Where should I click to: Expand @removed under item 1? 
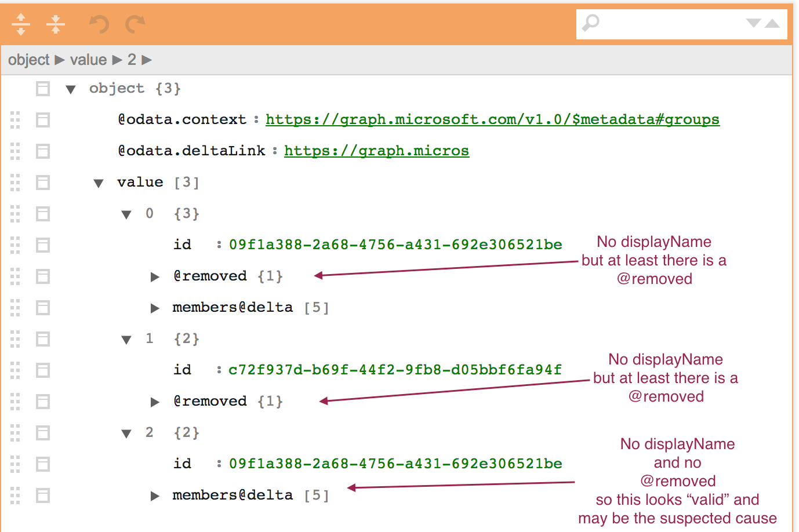coord(155,402)
